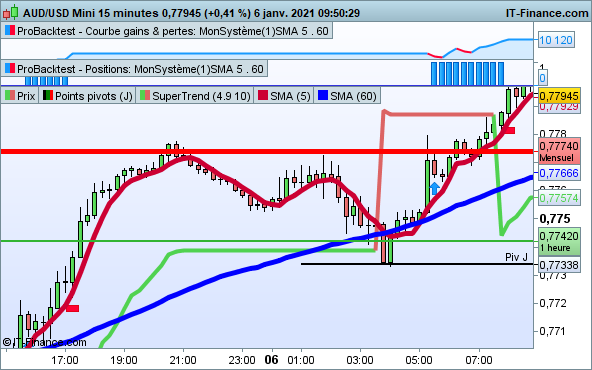
Task: Click the SMA (60) legend label
Action: 347,96
